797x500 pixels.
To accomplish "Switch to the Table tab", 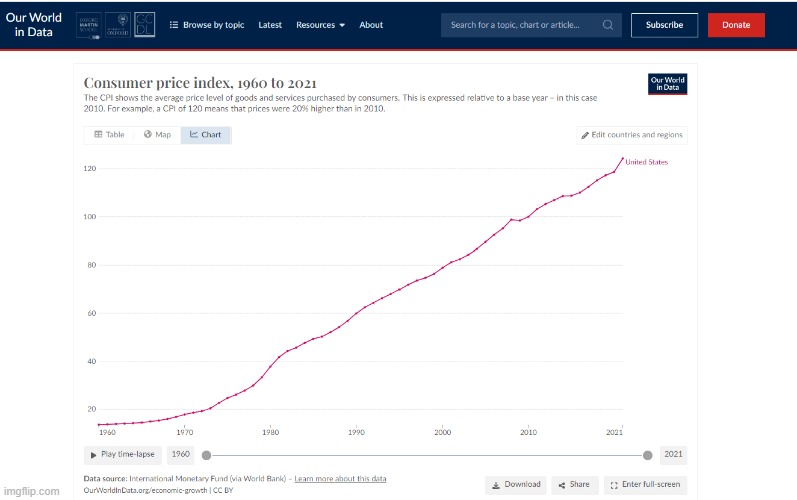I will [109, 135].
